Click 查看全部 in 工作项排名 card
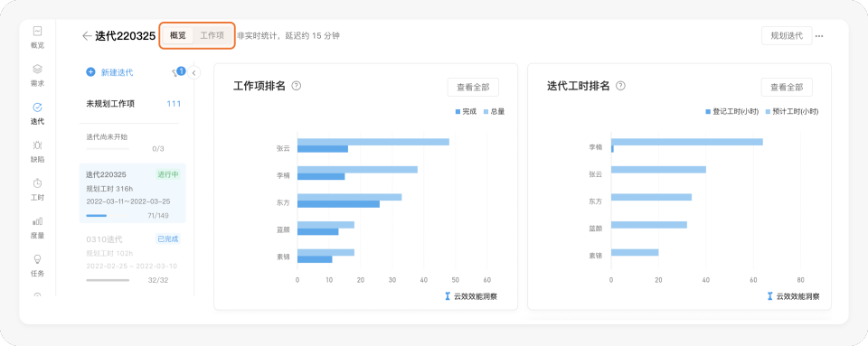Viewport: 868px width, 346px height. coord(473,87)
